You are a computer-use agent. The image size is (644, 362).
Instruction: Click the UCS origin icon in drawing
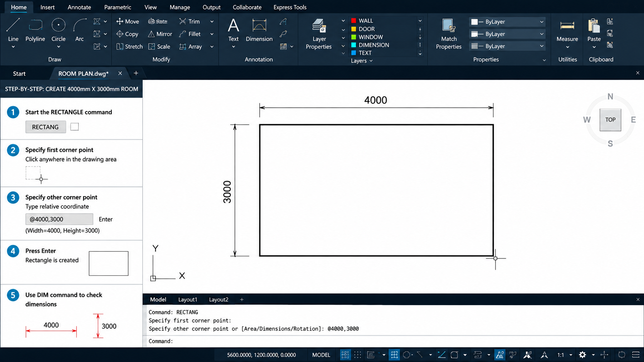point(153,278)
